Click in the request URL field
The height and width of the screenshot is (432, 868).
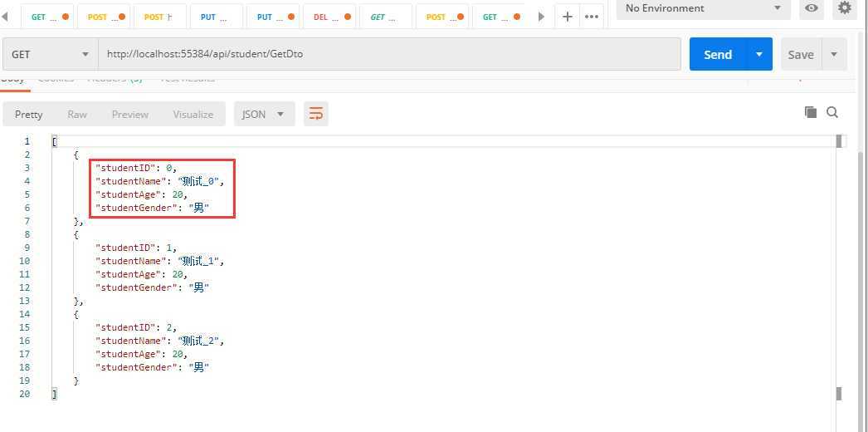click(390, 54)
